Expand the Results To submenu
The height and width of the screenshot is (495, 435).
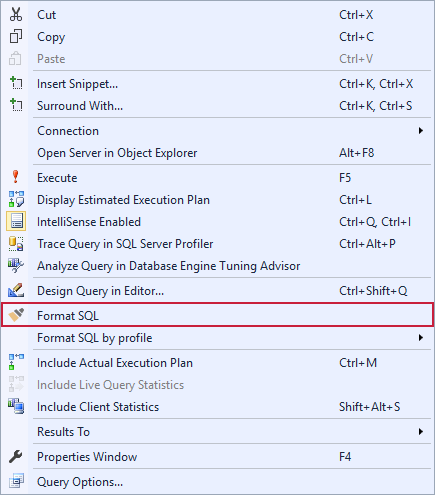pyautogui.click(x=217, y=432)
